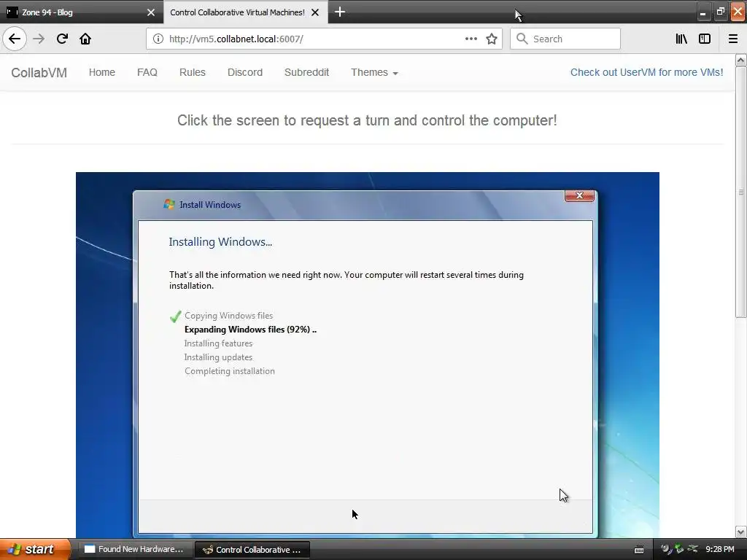Click the page scrollbar down arrow

coord(741,532)
